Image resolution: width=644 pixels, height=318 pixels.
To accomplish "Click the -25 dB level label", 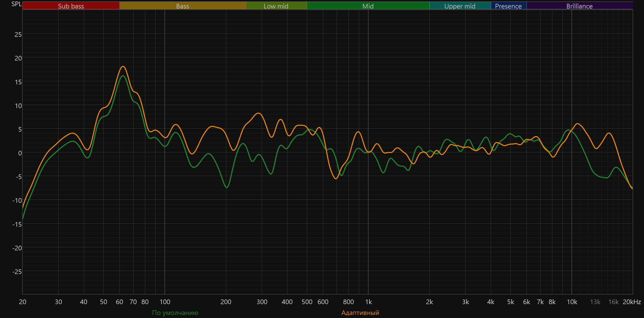I will pos(17,272).
